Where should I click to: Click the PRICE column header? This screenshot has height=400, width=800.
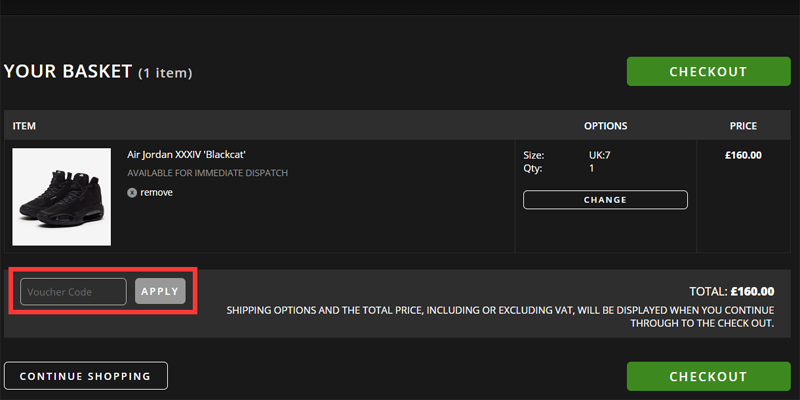pos(743,126)
